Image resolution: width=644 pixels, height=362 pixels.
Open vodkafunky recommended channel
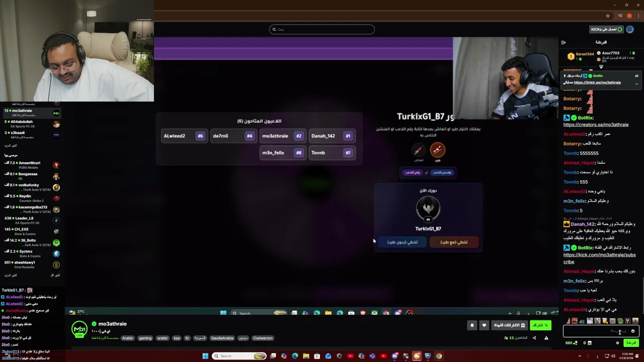[32, 187]
